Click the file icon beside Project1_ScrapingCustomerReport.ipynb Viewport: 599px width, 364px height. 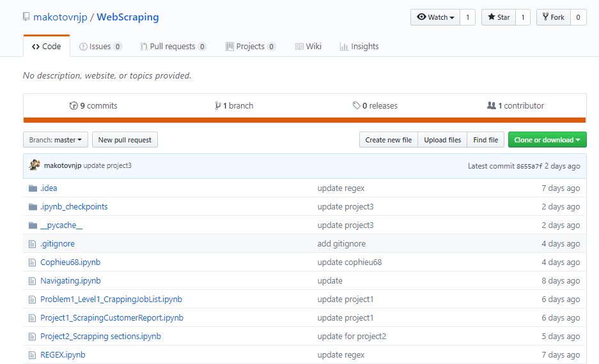coord(33,318)
